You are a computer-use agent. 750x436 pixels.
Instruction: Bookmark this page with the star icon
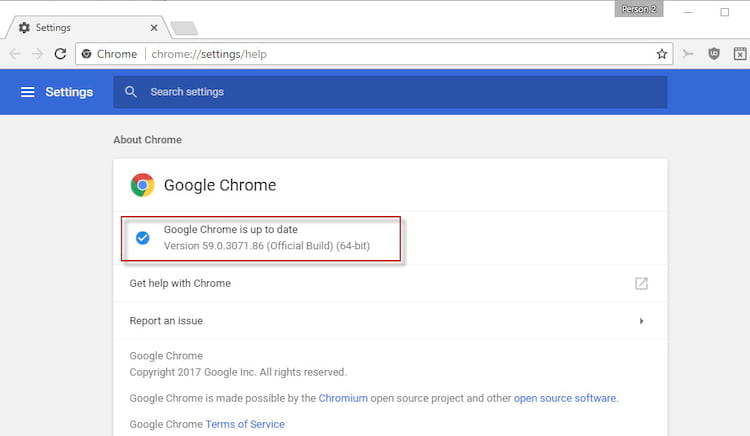pos(662,54)
